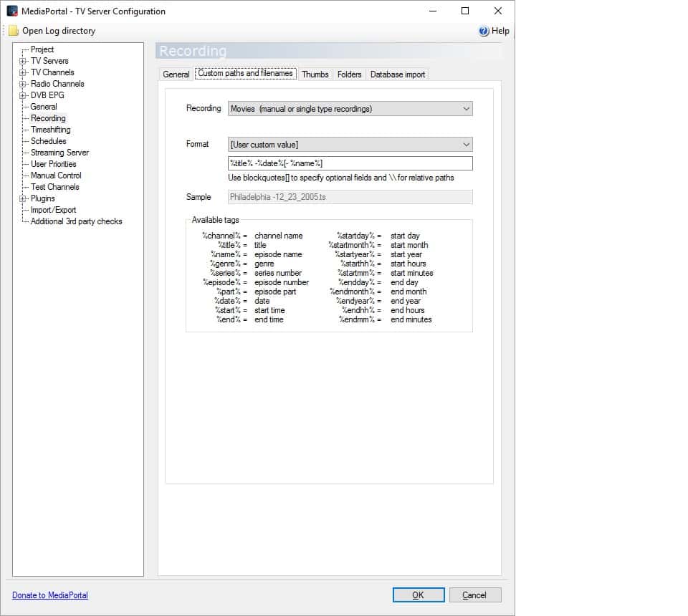
Task: Open the Format dropdown list
Action: point(466,145)
